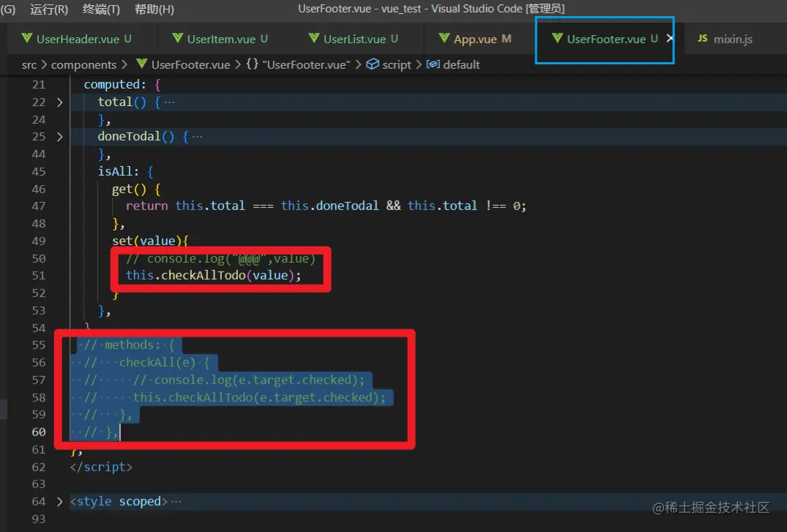The height and width of the screenshot is (532, 787).
Task: Click the UserFooter.vue file breadcrumb
Action: (191, 64)
